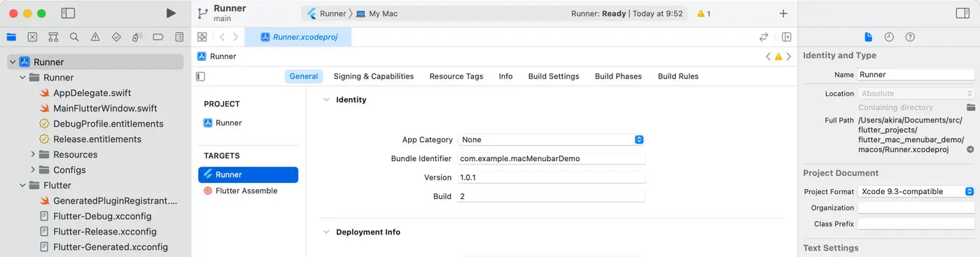
Task: Open the Location dropdown
Action: (x=916, y=93)
